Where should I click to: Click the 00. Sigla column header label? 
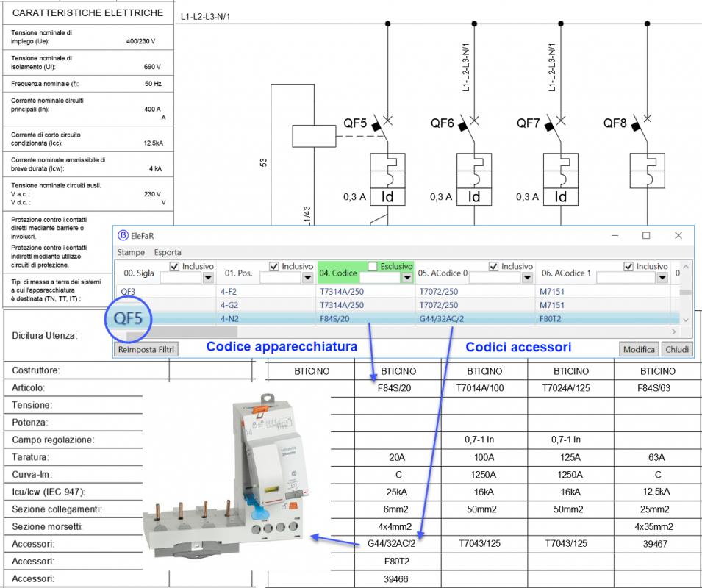(x=139, y=273)
